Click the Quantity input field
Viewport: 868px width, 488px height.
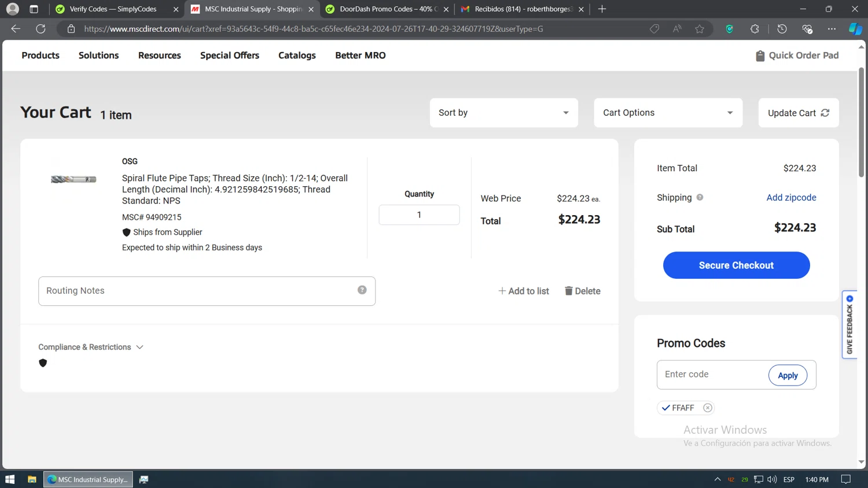coord(419,215)
